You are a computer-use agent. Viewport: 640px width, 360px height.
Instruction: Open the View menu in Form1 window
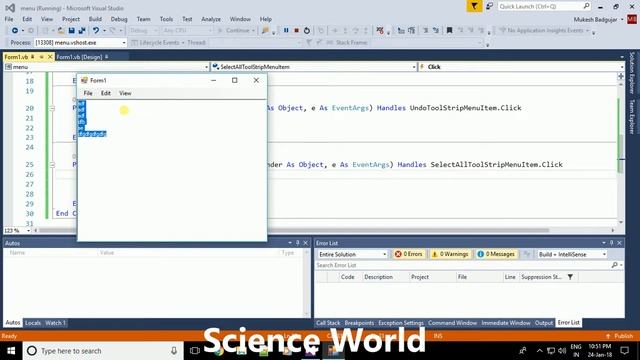125,93
